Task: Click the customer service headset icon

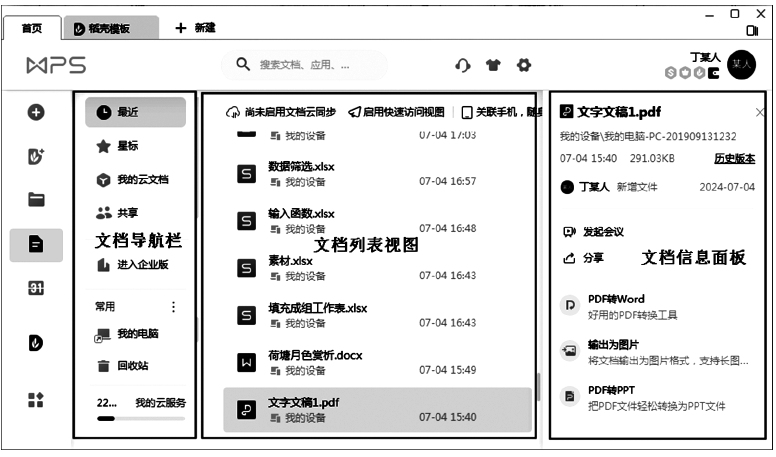Action: click(x=463, y=65)
